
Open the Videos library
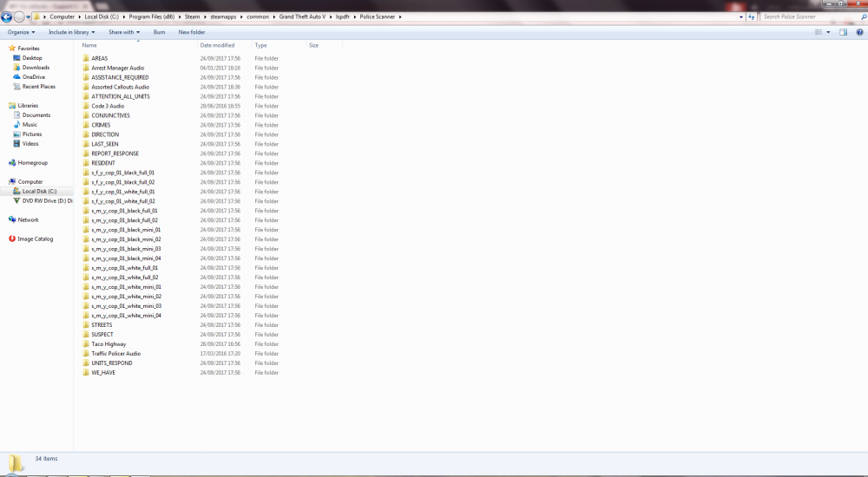30,143
